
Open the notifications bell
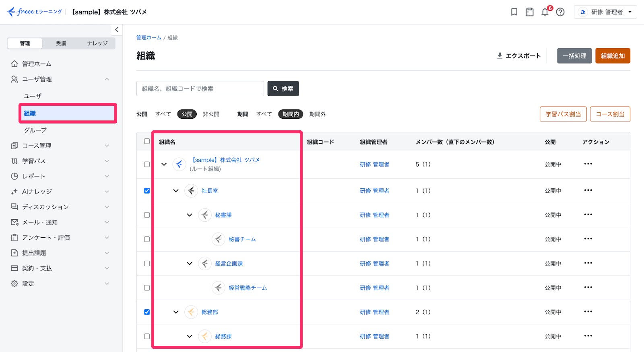tap(545, 12)
